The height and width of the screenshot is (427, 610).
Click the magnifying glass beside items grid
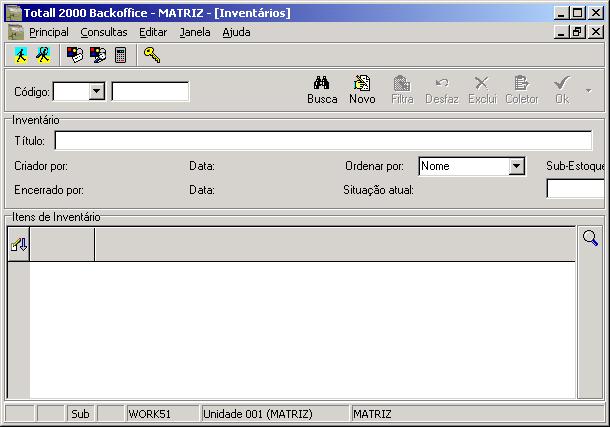(590, 238)
